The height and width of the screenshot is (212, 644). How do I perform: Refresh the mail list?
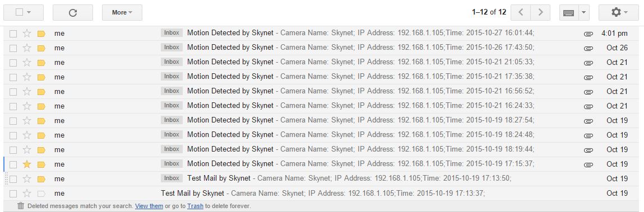click(x=73, y=13)
